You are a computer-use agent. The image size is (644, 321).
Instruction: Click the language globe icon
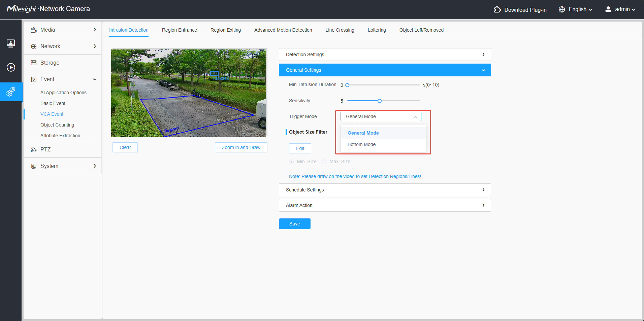point(562,9)
